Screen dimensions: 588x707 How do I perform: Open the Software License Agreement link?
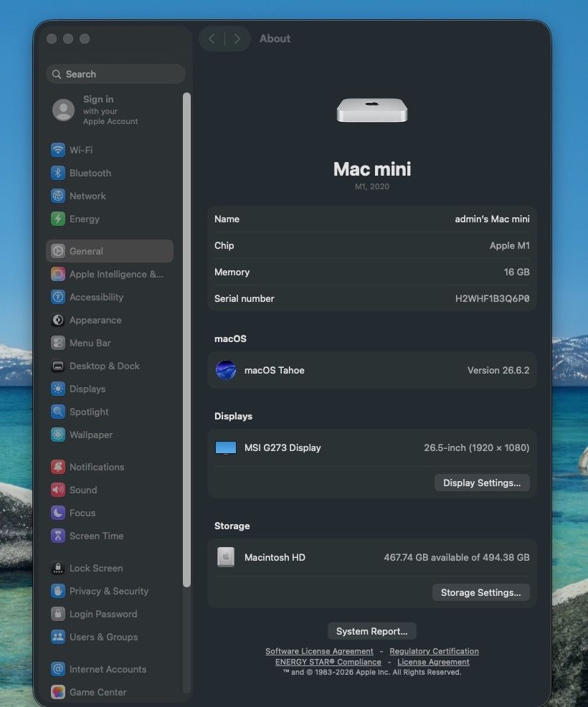click(319, 651)
